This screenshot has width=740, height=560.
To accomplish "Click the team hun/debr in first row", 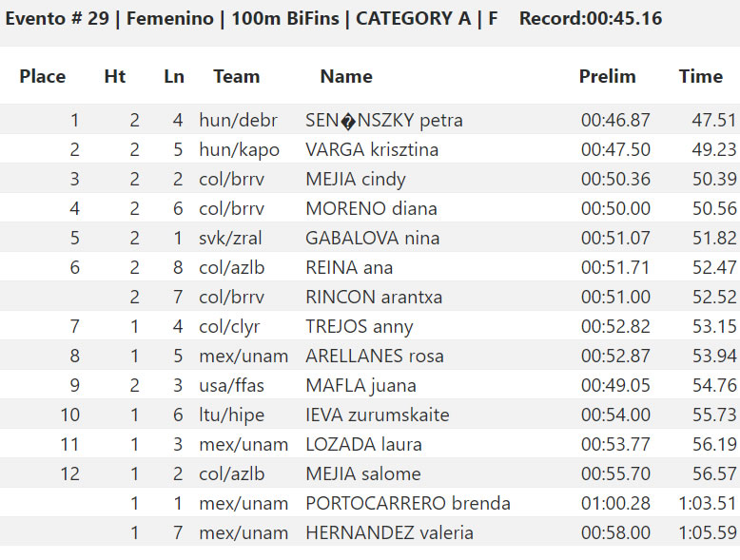I will (x=238, y=121).
